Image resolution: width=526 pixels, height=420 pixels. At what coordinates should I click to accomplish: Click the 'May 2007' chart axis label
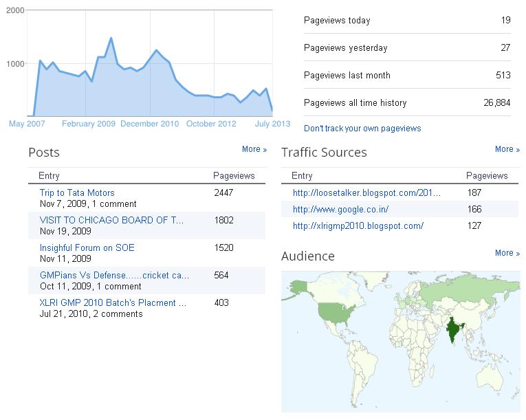coord(27,124)
